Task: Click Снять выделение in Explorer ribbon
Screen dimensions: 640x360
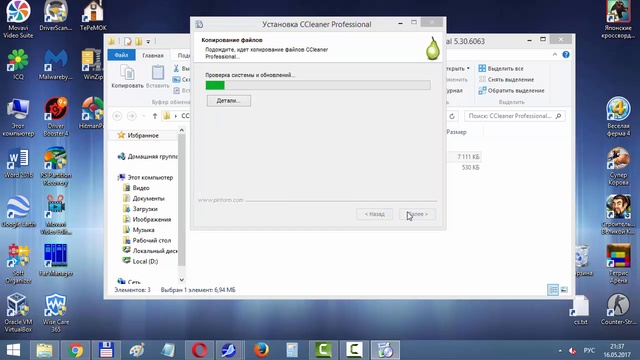Action: click(x=506, y=79)
